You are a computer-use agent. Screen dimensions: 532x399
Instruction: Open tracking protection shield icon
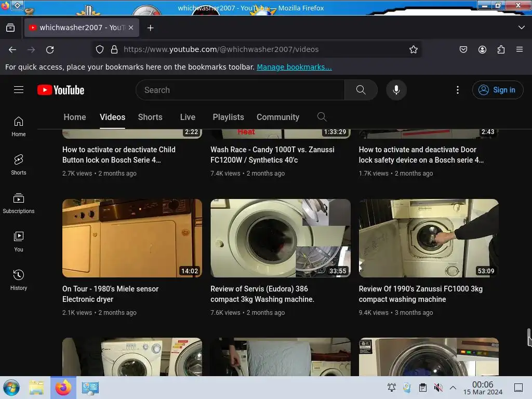[100, 49]
